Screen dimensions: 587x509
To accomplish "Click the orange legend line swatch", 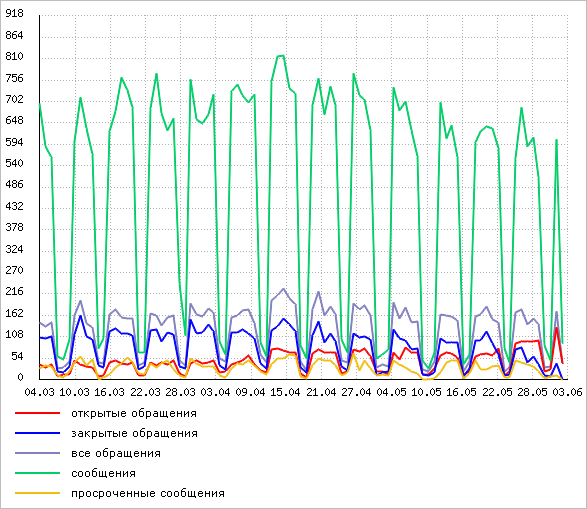I will pyautogui.click(x=37, y=493).
